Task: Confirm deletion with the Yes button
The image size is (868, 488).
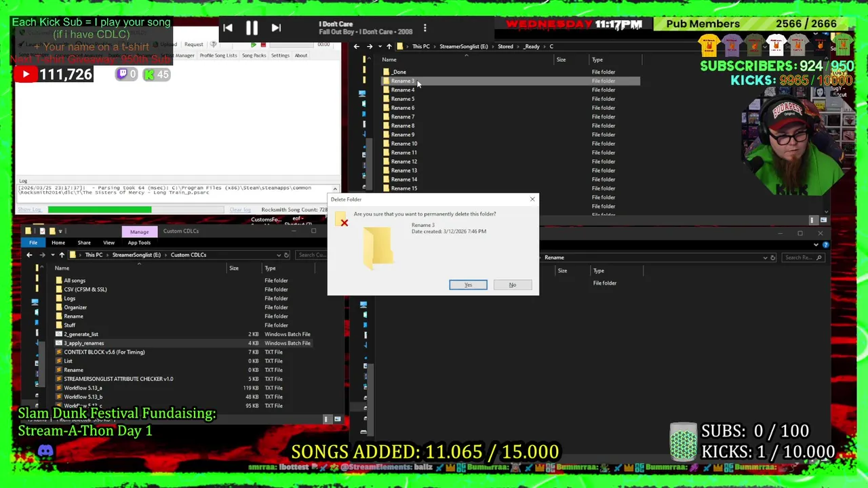Action: coord(468,285)
